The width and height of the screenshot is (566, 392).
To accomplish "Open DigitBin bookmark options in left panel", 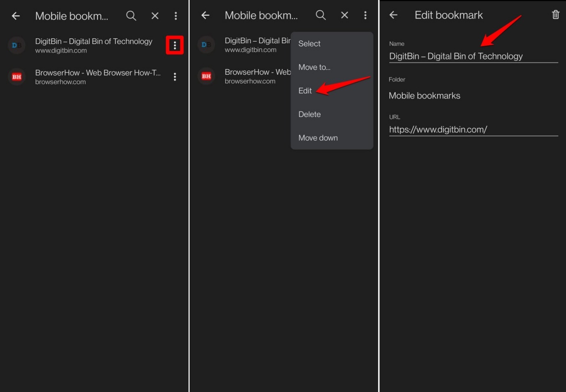I will coord(175,45).
